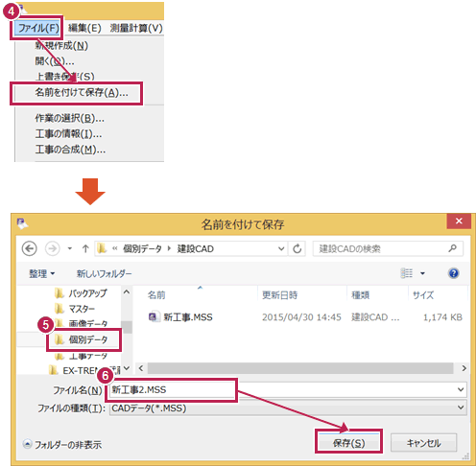Create a folder with 新しいフォルダー
476x466 pixels.
point(104,273)
